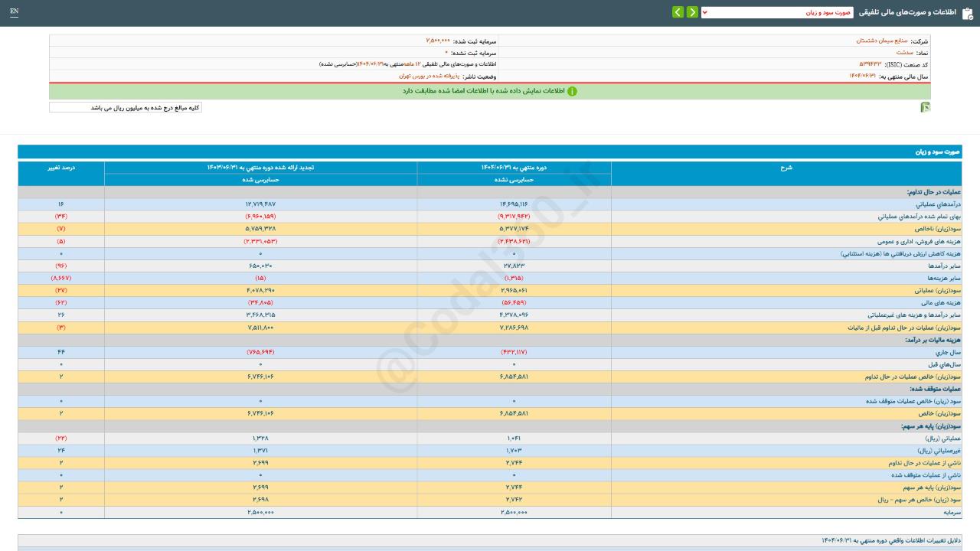Select the سود(زیان) ناخالص row label
Image resolution: width=980 pixels, height=551 pixels.
tap(936, 229)
